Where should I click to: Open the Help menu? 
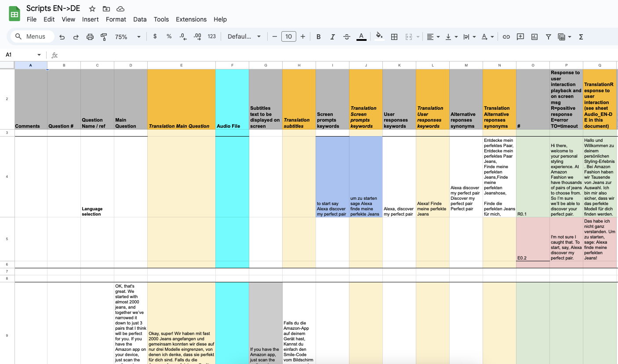pos(220,19)
